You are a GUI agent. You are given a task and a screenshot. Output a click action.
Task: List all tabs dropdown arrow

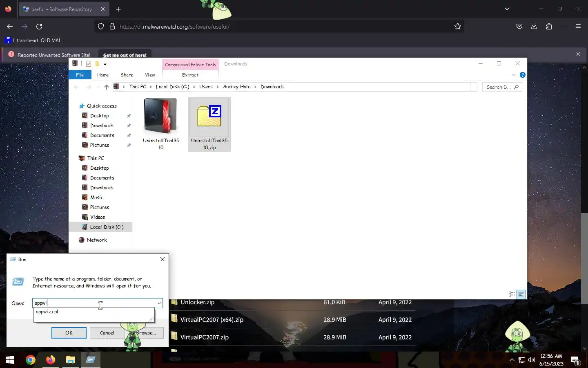pyautogui.click(x=507, y=9)
